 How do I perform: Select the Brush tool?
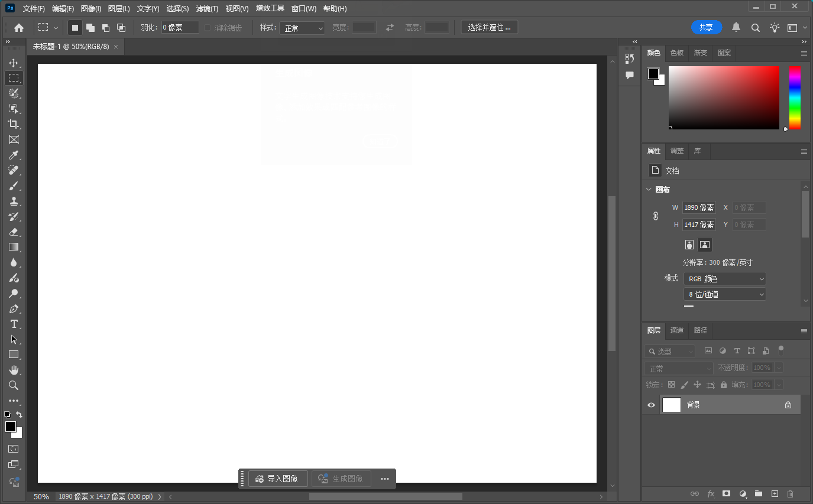point(14,186)
